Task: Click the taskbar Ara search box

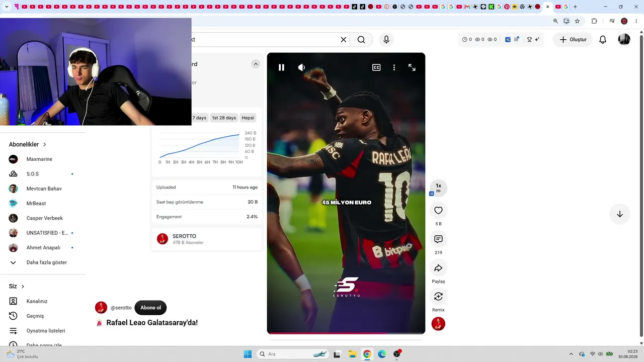Action: coord(294,354)
